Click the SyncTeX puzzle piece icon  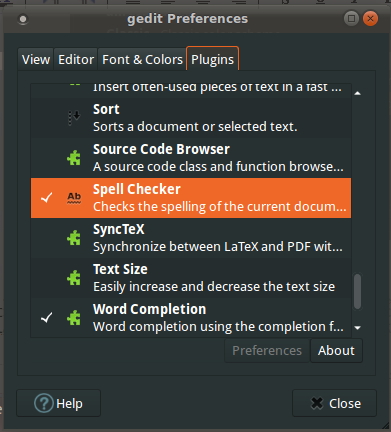click(74, 238)
